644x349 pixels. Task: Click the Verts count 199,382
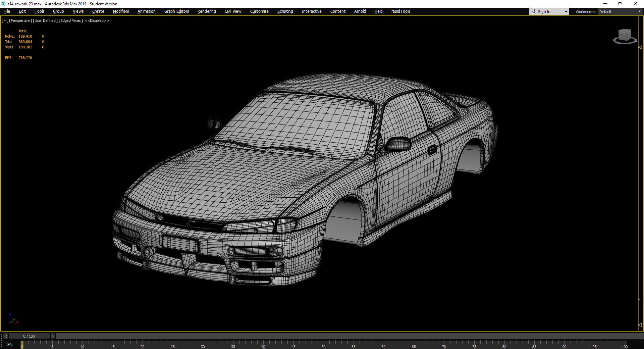point(25,47)
